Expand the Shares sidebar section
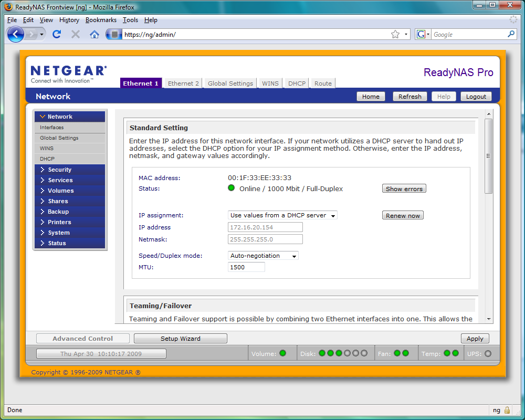This screenshot has height=420, width=525. (x=70, y=201)
